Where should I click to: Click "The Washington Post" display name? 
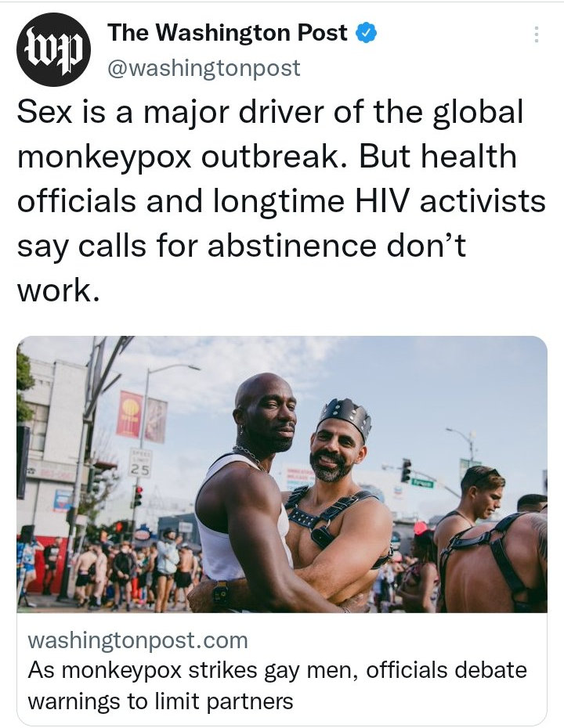[x=227, y=33]
